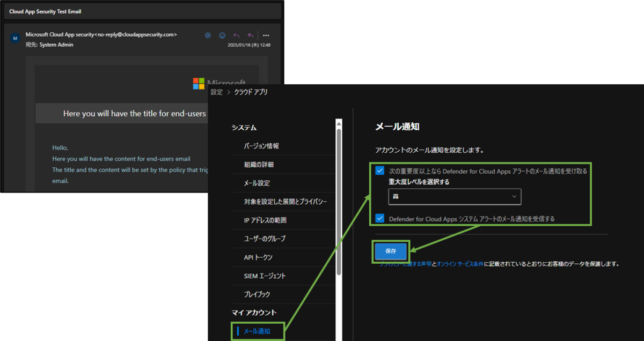Select メール通知 under マイ アカウント
This screenshot has width=644, height=341.
pos(257,331)
